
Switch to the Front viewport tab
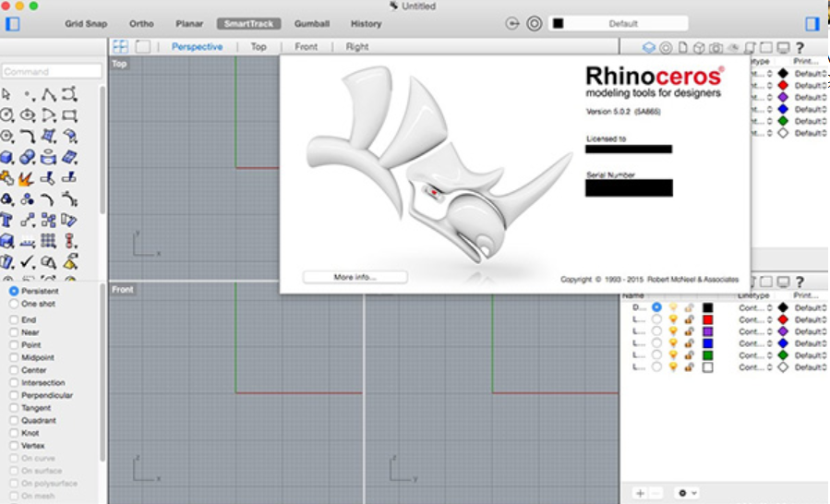306,46
